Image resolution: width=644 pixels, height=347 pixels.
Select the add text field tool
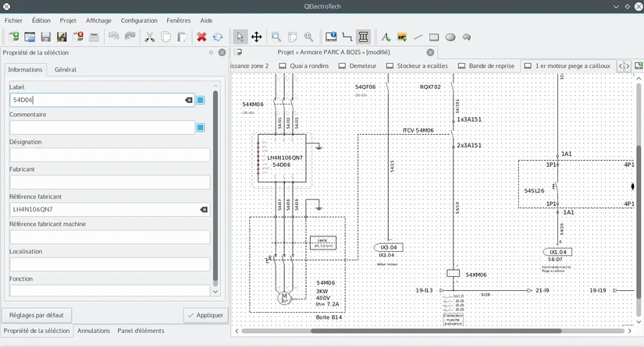click(x=386, y=37)
